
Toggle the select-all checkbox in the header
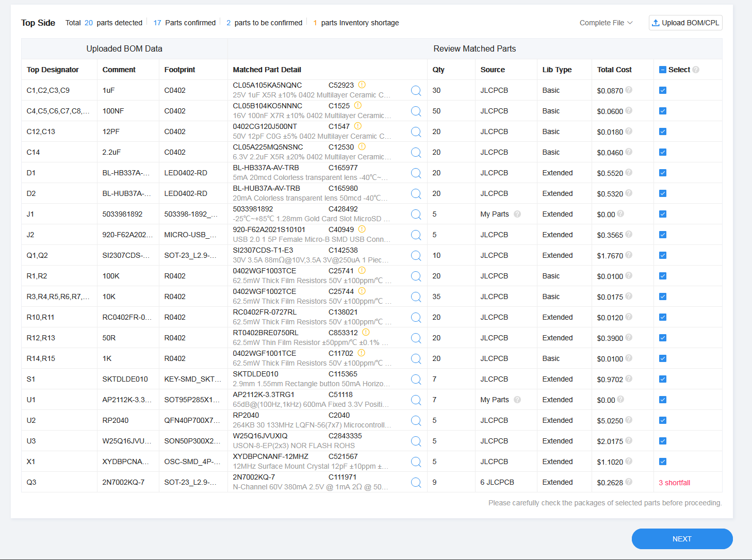click(x=662, y=69)
